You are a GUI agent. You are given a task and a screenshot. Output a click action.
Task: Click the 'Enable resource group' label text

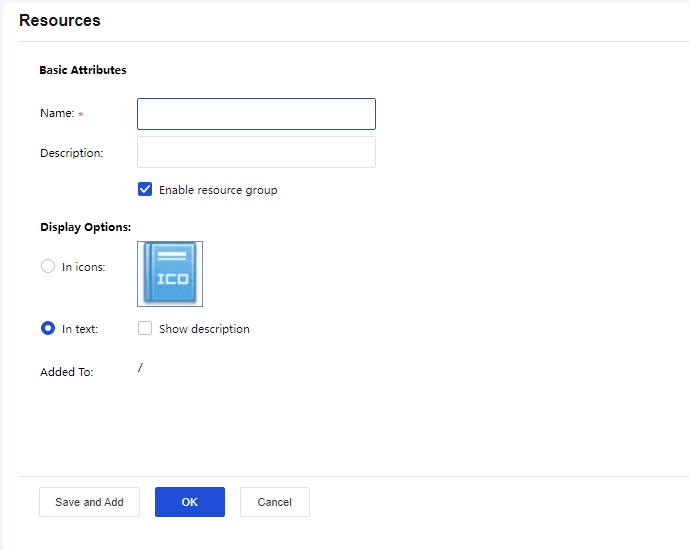218,190
